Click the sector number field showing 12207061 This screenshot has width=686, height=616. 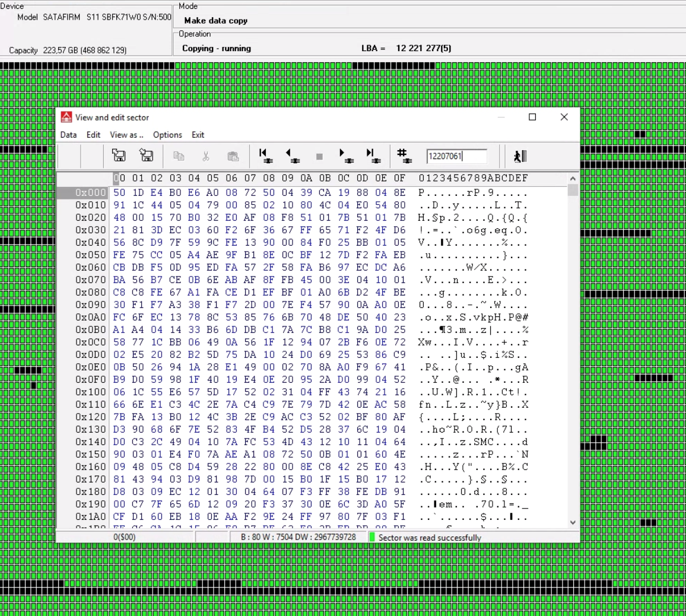click(457, 156)
